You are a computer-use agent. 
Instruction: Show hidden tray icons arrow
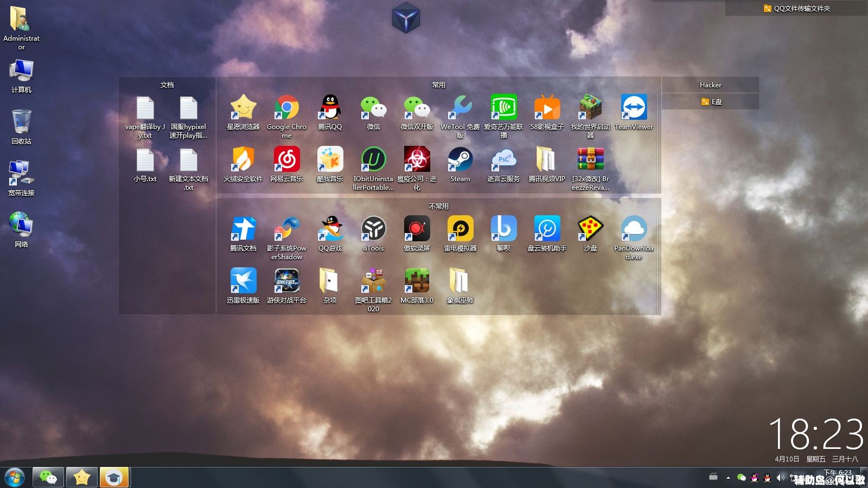click(728, 478)
